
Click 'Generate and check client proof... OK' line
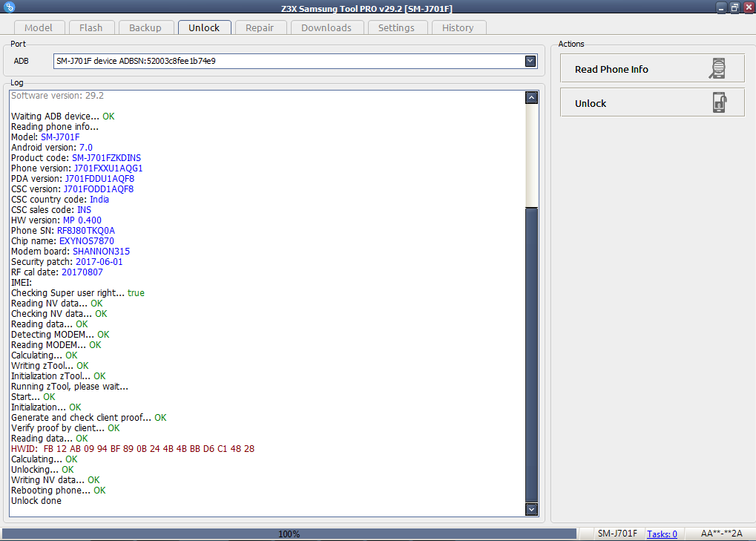click(x=89, y=418)
